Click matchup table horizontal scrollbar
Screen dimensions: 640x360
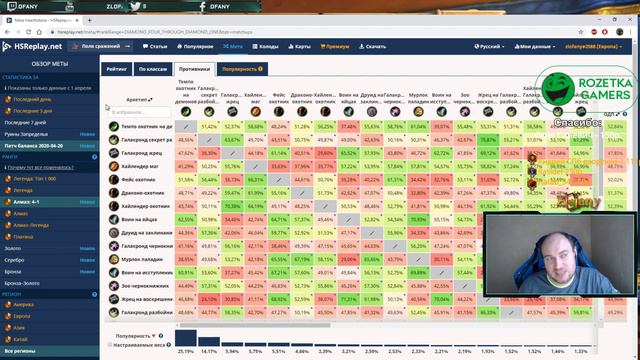pyautogui.click(x=255, y=325)
